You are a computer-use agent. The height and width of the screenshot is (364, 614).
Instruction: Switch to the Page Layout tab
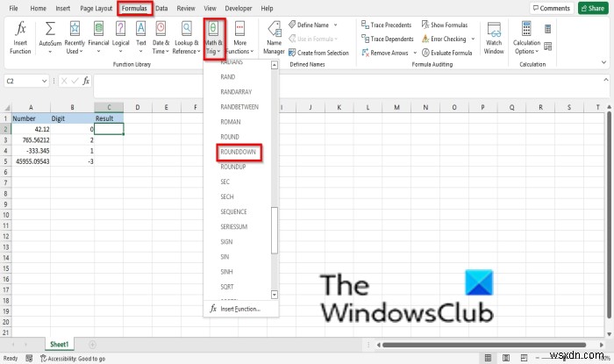96,8
